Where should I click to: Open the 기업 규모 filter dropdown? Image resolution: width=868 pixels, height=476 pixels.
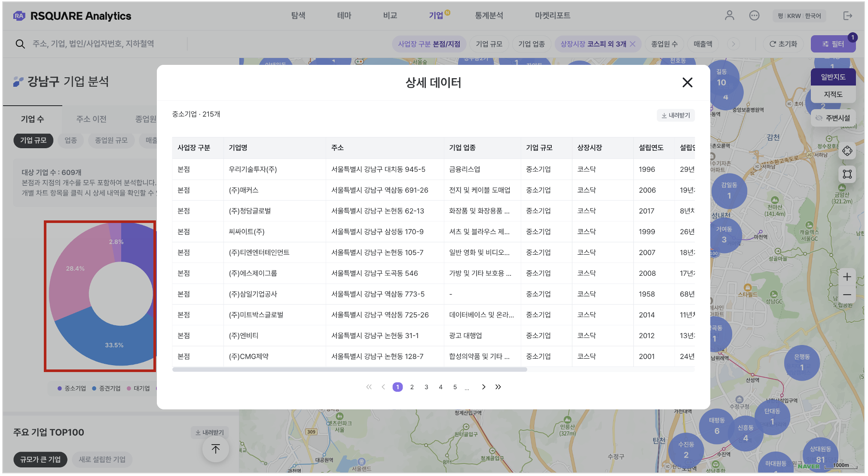(x=489, y=44)
